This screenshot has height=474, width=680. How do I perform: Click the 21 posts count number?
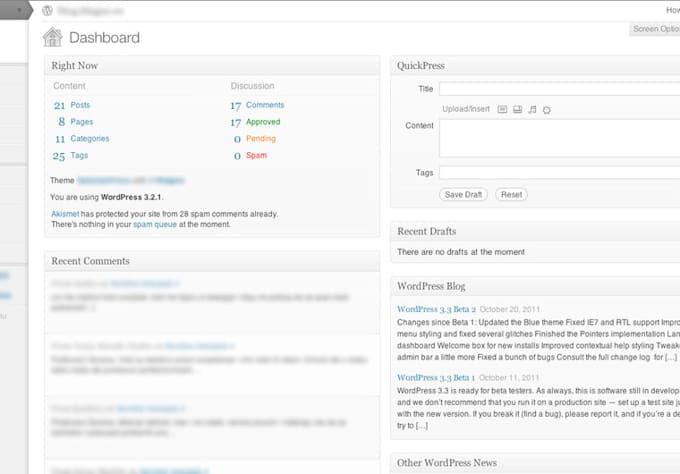click(x=59, y=105)
